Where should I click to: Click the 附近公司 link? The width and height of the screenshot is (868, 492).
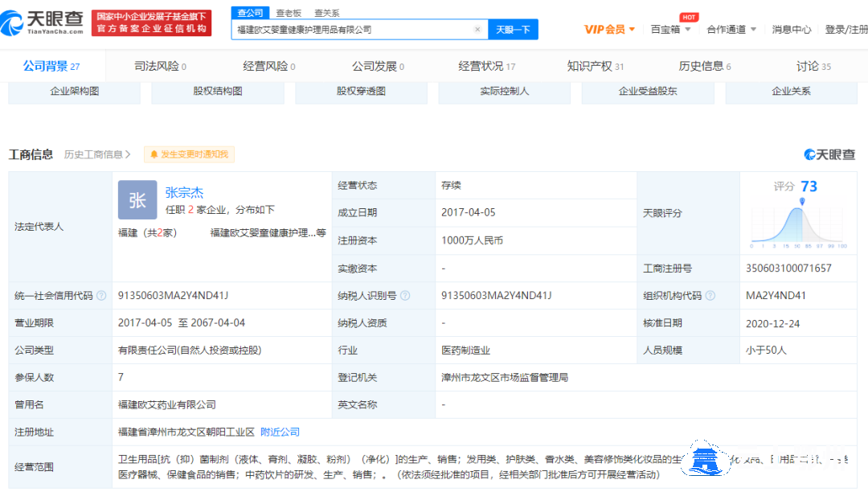tap(280, 432)
